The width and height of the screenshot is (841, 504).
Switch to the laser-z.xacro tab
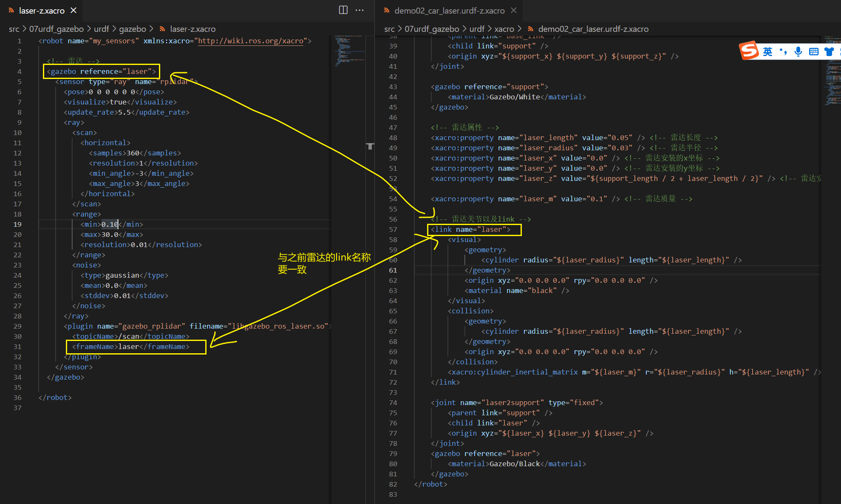42,11
